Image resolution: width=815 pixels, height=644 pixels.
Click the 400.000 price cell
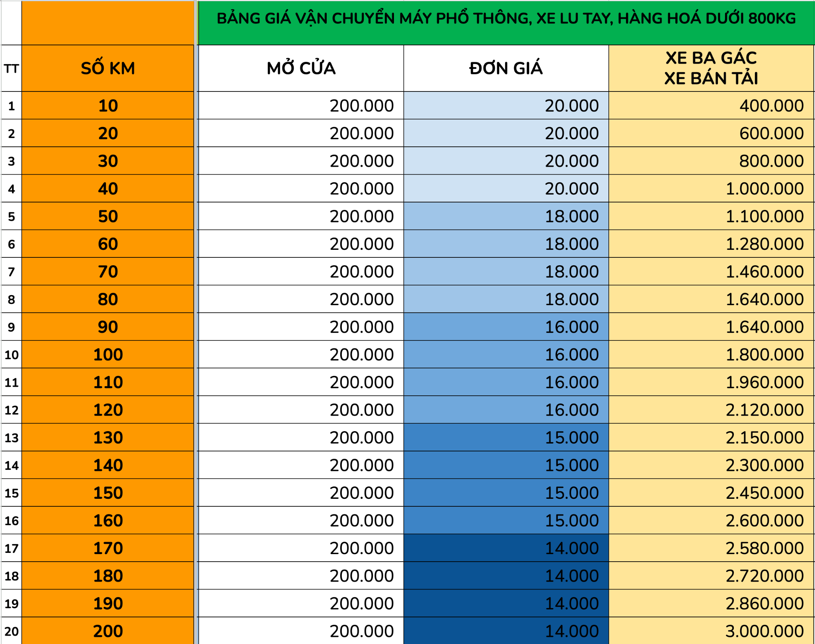[711, 106]
